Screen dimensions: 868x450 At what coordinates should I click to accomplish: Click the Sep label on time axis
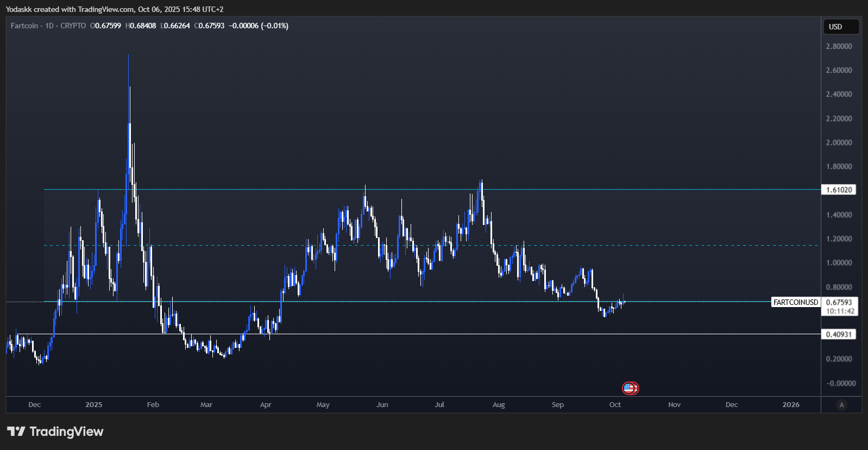coord(558,404)
